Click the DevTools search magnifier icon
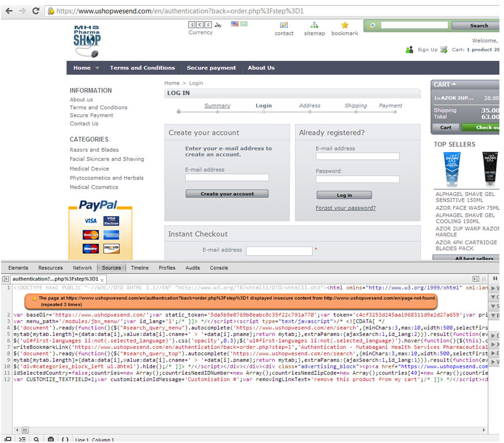This screenshot has height=443, width=504. tap(36, 439)
